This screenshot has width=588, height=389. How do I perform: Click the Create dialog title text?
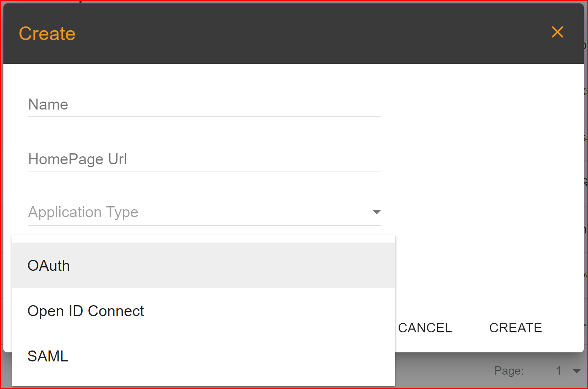[47, 33]
